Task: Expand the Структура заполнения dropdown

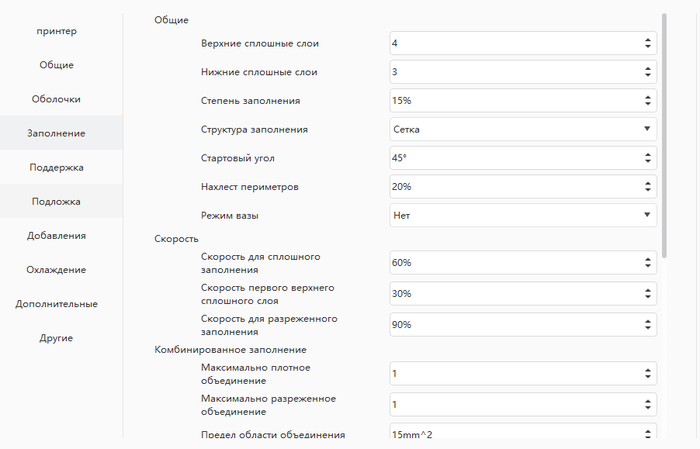Action: (x=523, y=129)
